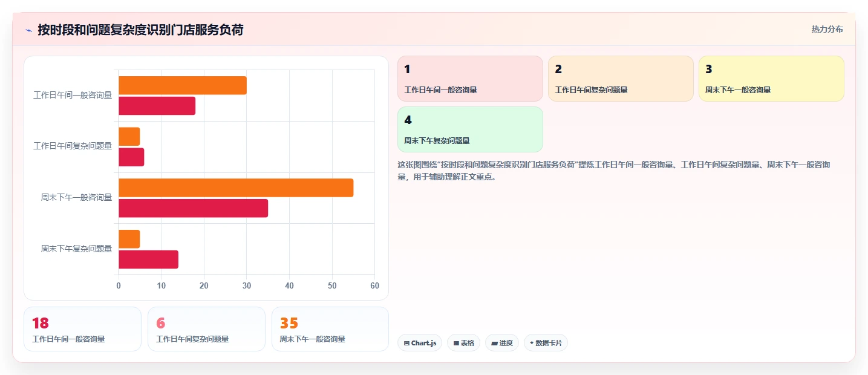Click the x-axis tick labeled 0
Screen dimensions: 868x375
pos(119,285)
